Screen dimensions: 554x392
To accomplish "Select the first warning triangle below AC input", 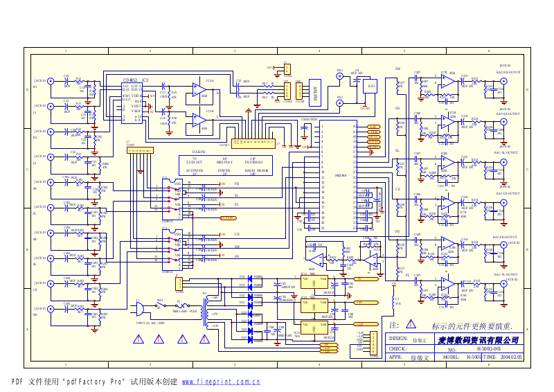I will click(x=158, y=339).
